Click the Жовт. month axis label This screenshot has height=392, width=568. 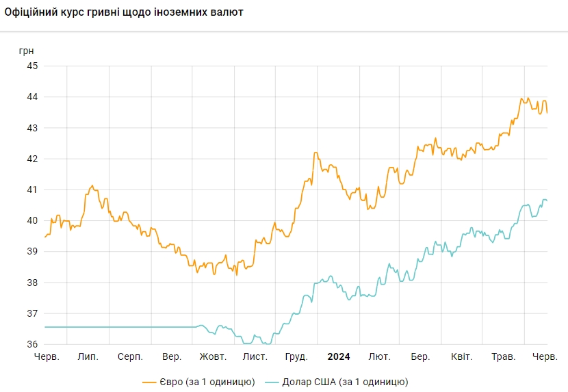coord(213,357)
